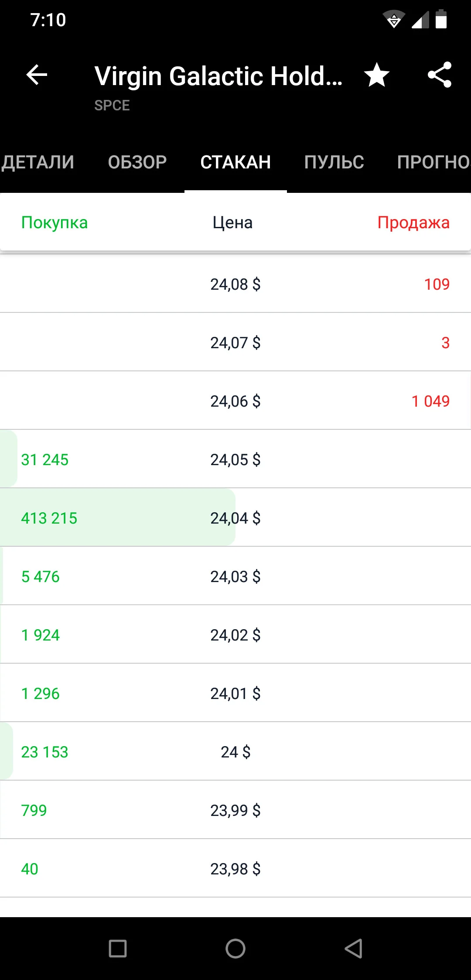Tap the Android recent apps square
471x980 pixels.
tap(118, 949)
